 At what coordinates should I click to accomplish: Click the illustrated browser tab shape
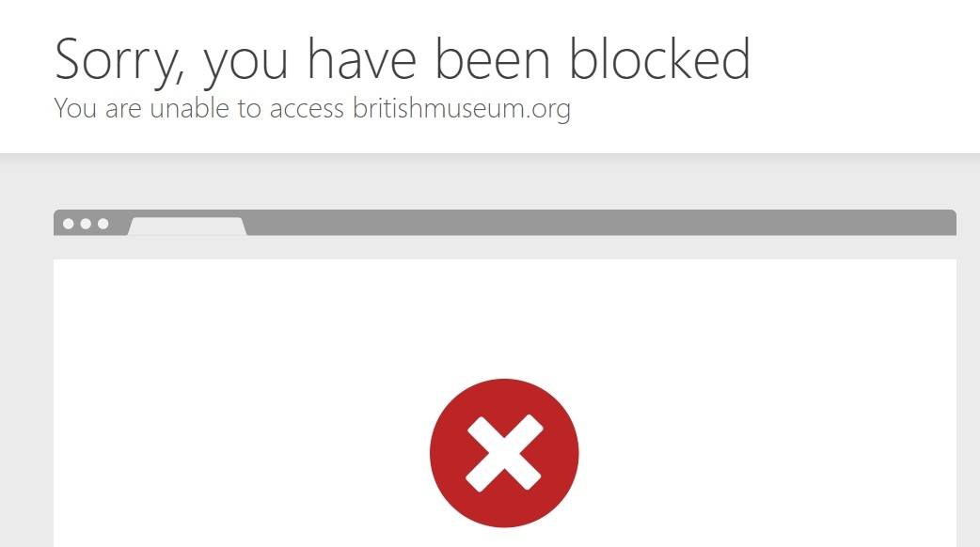(187, 227)
